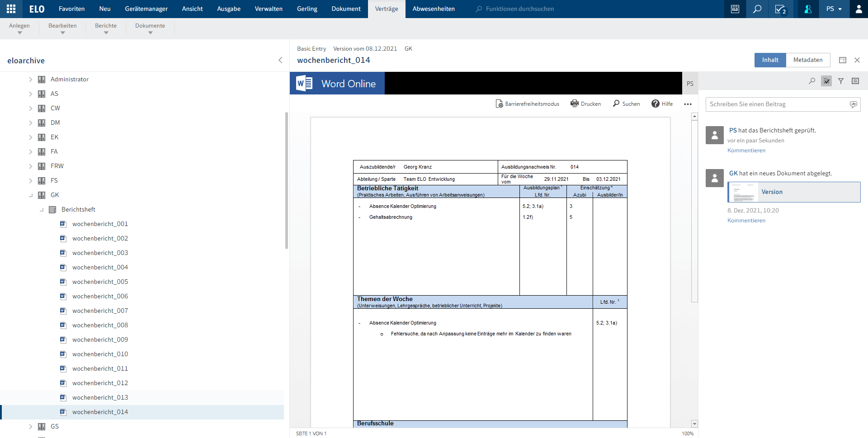Click the tree panel vertical scrollbar
The height and width of the screenshot is (438, 868).
point(287,181)
